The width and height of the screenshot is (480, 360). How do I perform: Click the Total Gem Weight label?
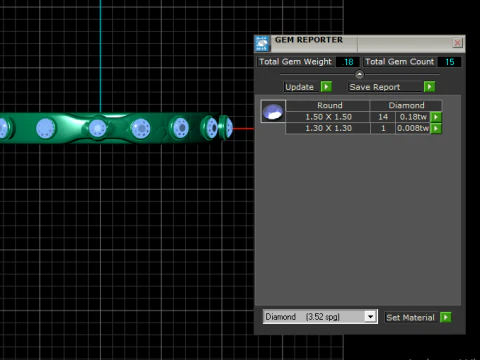[295, 62]
